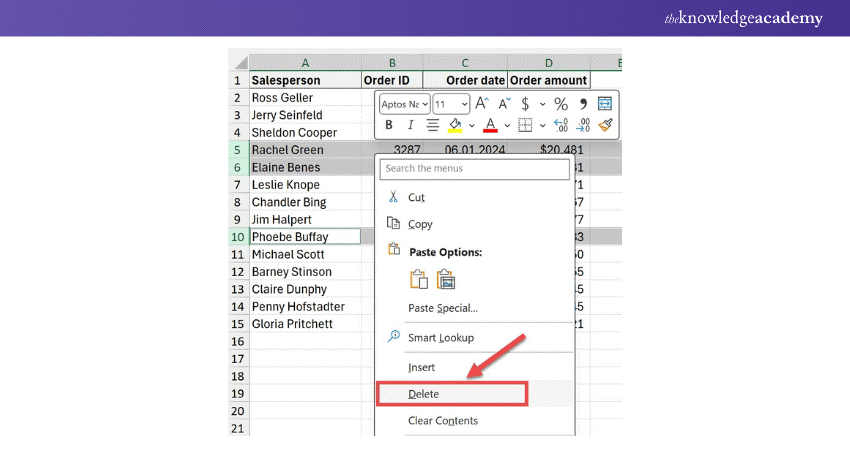Select row 16 header
The image size is (850, 450).
(237, 341)
